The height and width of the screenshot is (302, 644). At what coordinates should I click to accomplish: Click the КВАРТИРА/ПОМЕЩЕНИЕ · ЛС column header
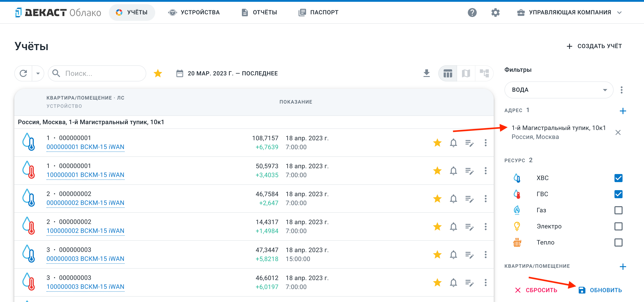pos(85,98)
